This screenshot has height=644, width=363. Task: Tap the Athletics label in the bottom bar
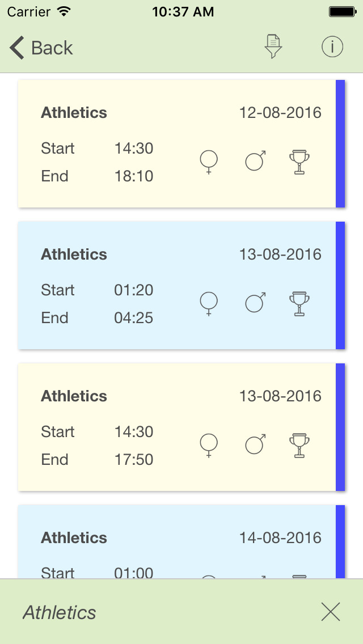pos(59,612)
